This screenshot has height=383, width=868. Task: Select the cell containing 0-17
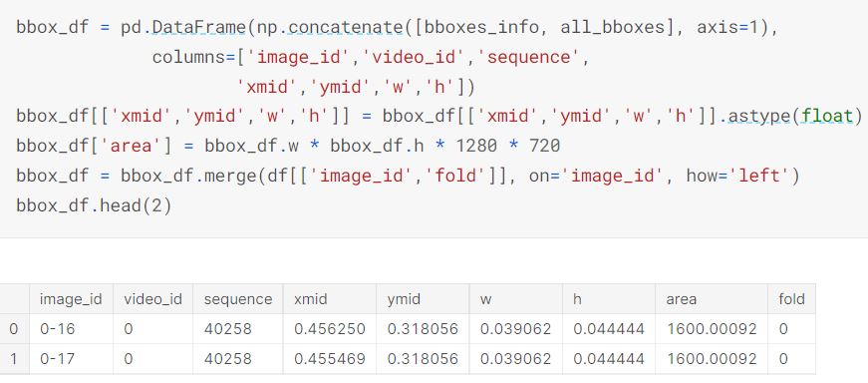coord(71,359)
